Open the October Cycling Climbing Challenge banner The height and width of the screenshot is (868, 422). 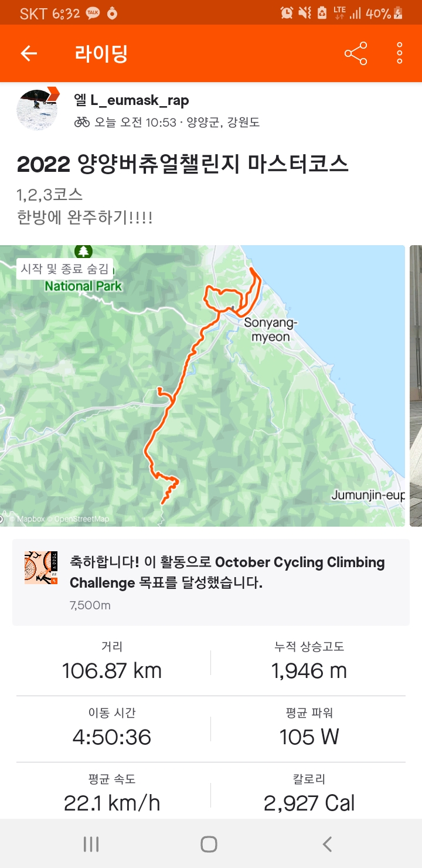(211, 582)
